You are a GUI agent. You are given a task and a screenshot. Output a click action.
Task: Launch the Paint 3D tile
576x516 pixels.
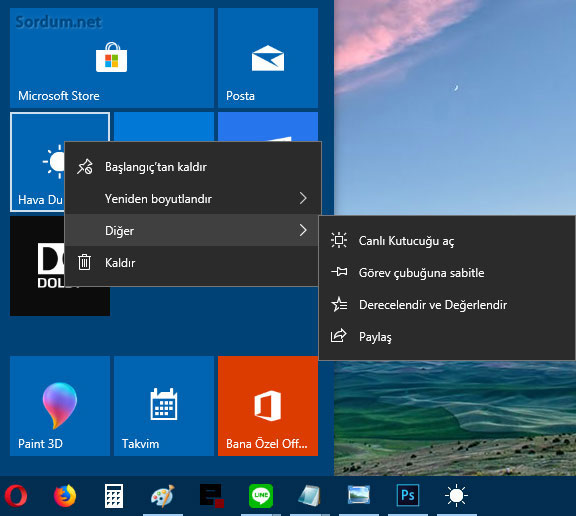tap(60, 406)
